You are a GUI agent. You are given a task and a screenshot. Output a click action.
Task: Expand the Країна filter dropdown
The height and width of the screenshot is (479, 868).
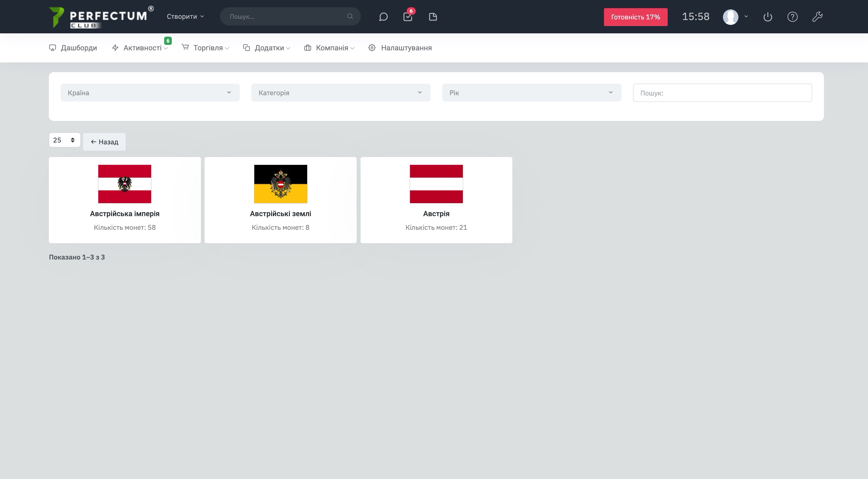[x=150, y=92]
